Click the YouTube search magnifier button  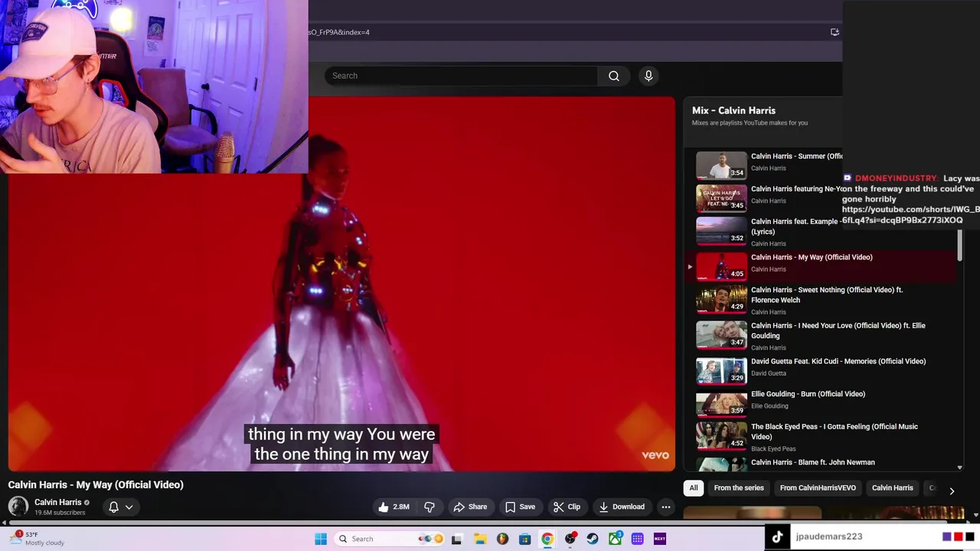click(x=613, y=76)
